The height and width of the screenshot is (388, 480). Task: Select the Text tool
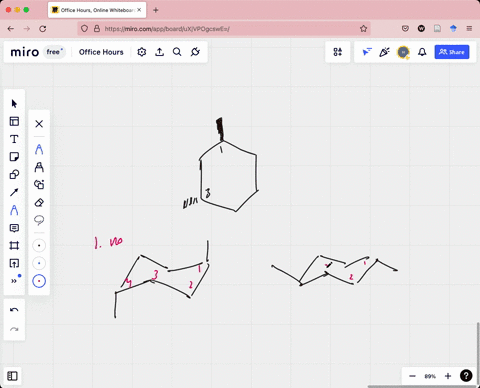[x=14, y=139]
